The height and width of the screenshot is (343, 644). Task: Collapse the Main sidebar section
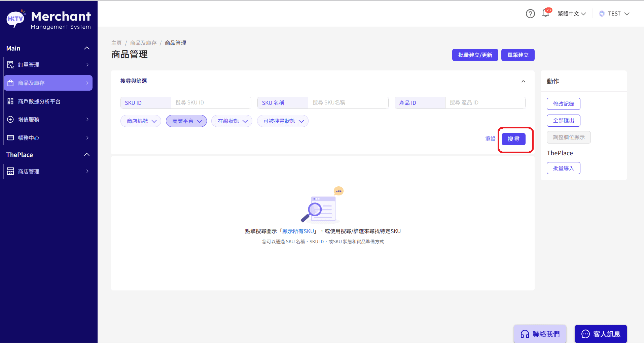(x=87, y=48)
